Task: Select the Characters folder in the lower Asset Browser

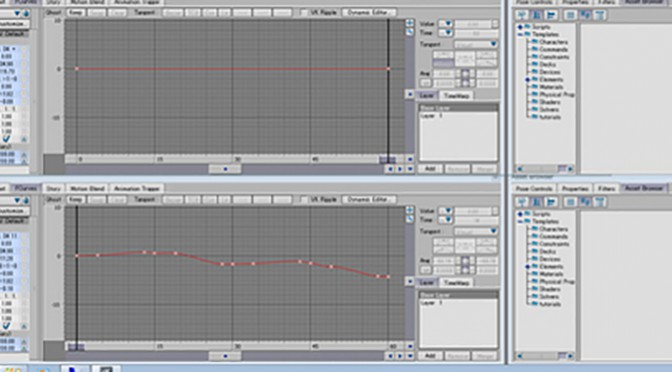Action: point(553,229)
